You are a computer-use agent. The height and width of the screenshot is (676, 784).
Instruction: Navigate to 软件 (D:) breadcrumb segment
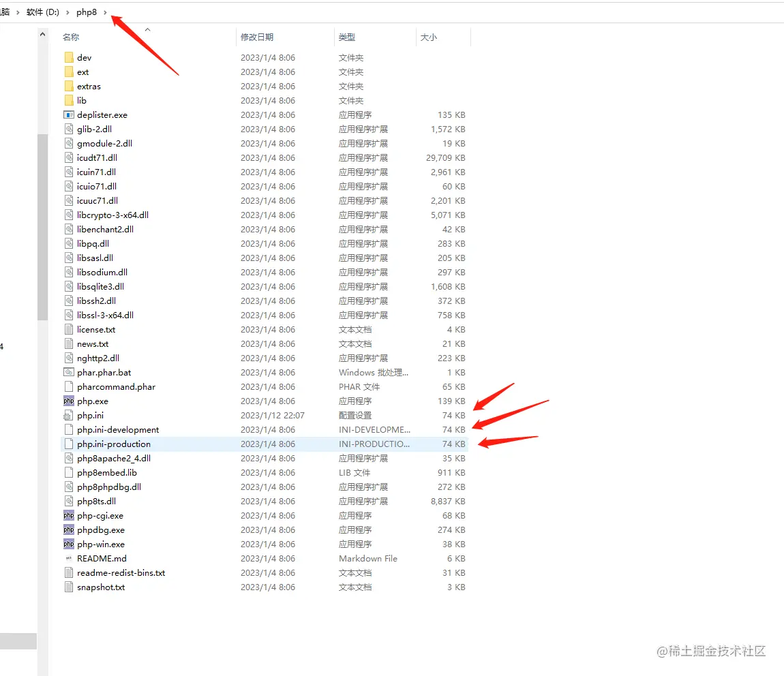tap(42, 12)
